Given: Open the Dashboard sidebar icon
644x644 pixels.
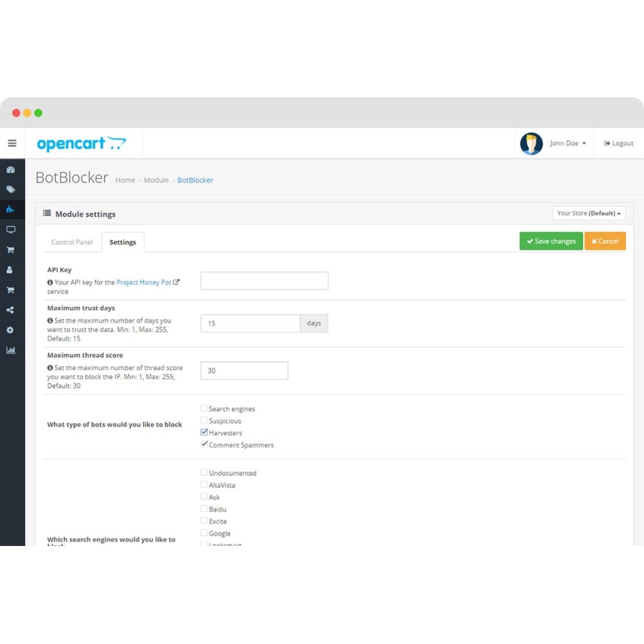Looking at the screenshot, I should pos(11,170).
